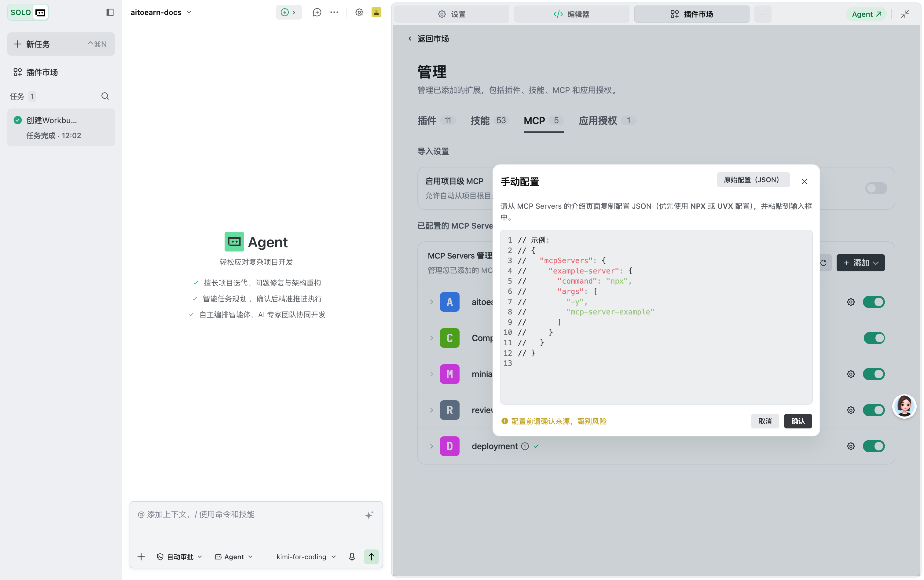Open kimi-for-coding model dropdown

pos(306,556)
